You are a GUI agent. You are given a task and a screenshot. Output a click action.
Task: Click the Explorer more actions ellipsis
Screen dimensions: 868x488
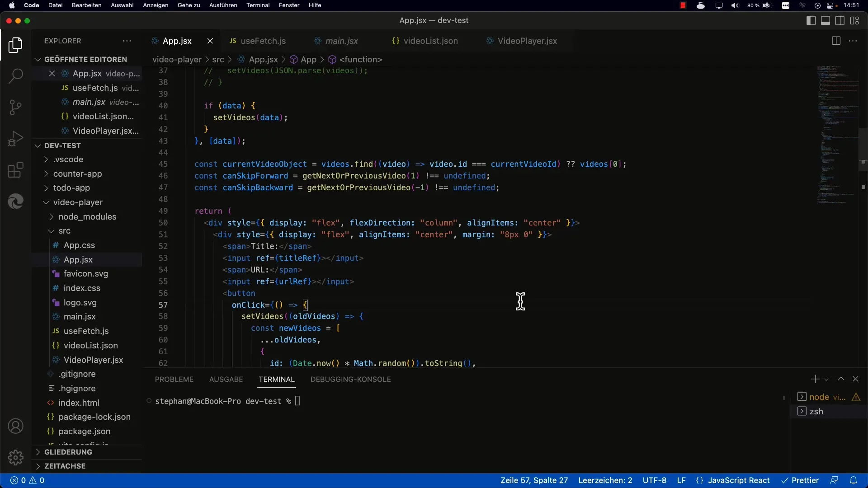[x=127, y=41]
